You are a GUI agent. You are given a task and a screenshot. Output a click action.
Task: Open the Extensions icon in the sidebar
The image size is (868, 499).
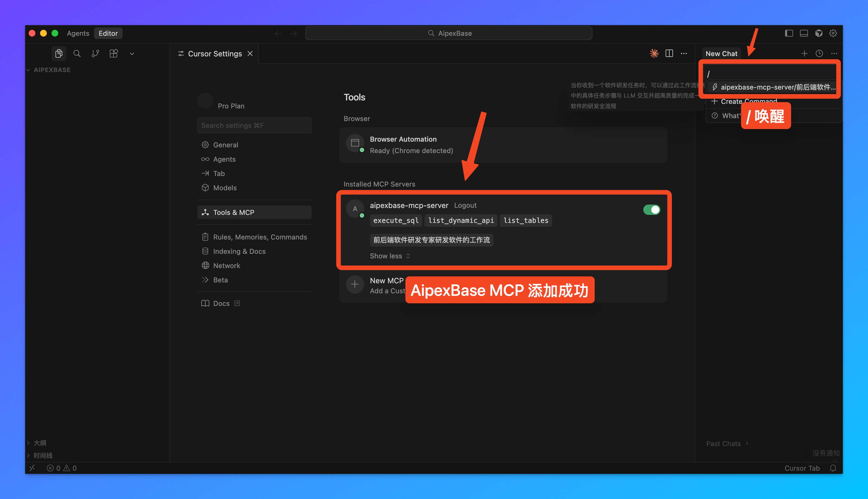[114, 54]
